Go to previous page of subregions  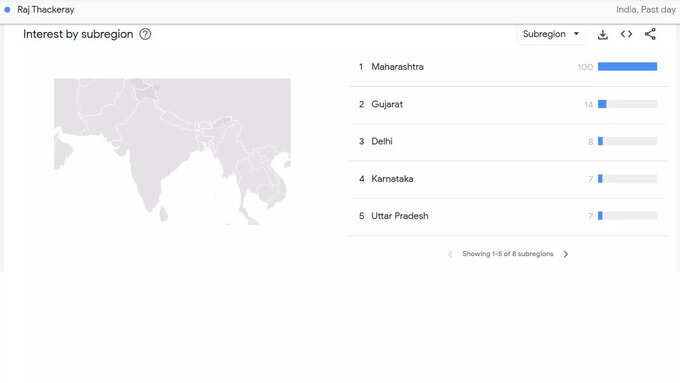pyautogui.click(x=450, y=254)
